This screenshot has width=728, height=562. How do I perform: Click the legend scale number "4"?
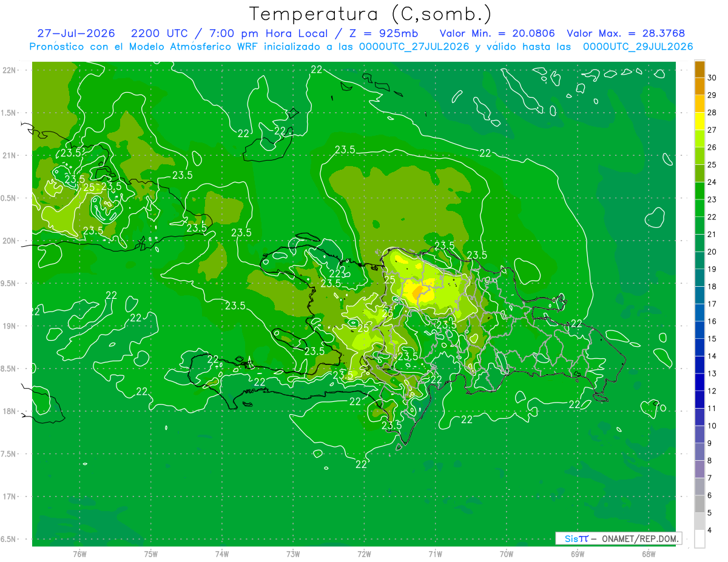pyautogui.click(x=710, y=530)
